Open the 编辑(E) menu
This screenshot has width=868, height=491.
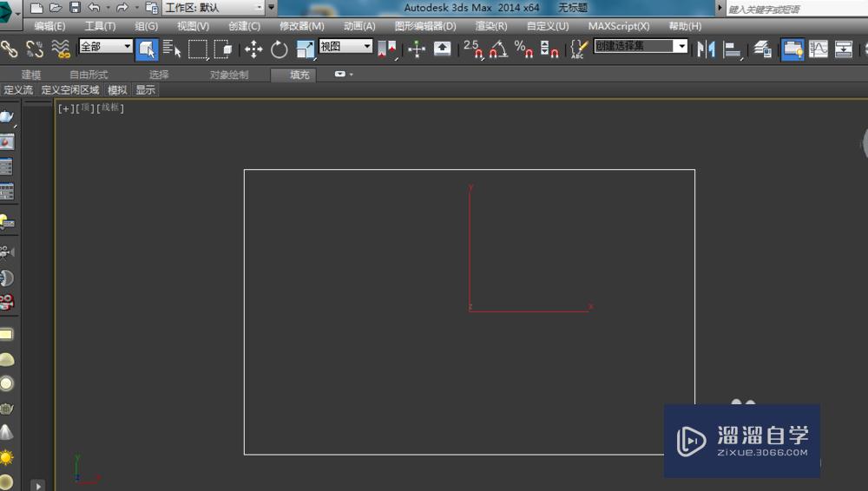click(x=49, y=26)
